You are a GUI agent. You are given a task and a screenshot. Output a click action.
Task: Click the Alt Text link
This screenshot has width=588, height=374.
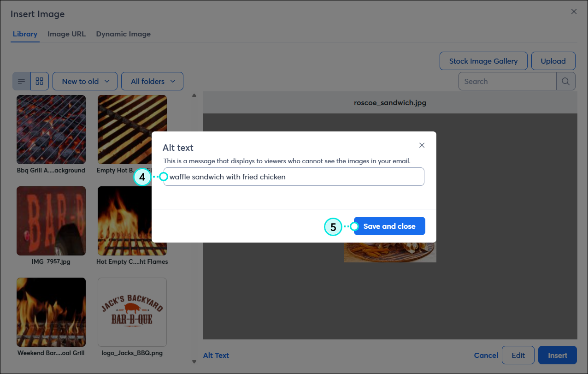(x=216, y=355)
